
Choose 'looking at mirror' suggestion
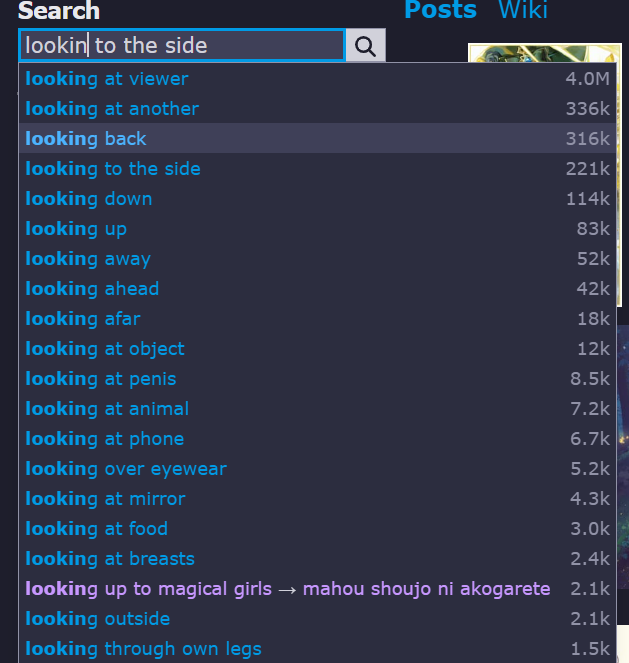coord(317,499)
